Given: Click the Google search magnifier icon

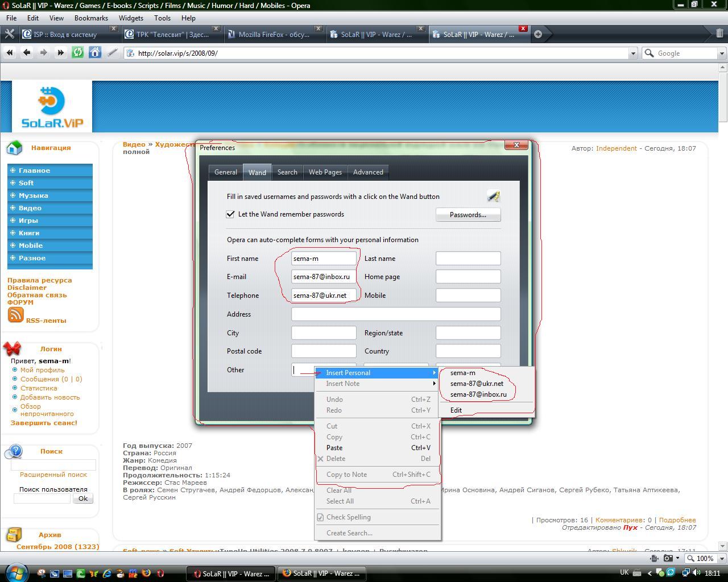Looking at the screenshot, I should (649, 53).
